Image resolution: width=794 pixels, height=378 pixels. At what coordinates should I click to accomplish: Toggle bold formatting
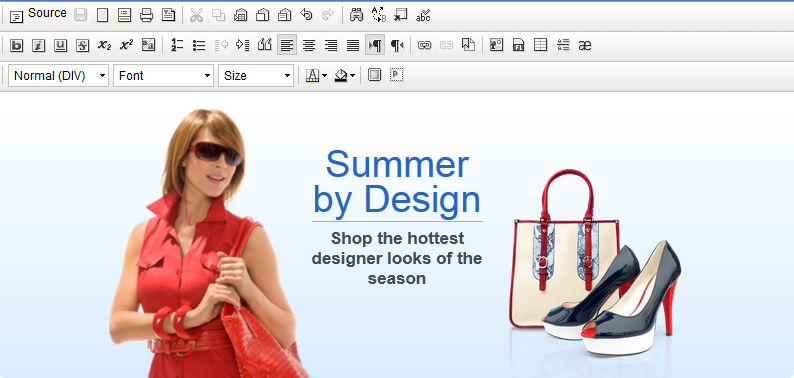(16, 45)
